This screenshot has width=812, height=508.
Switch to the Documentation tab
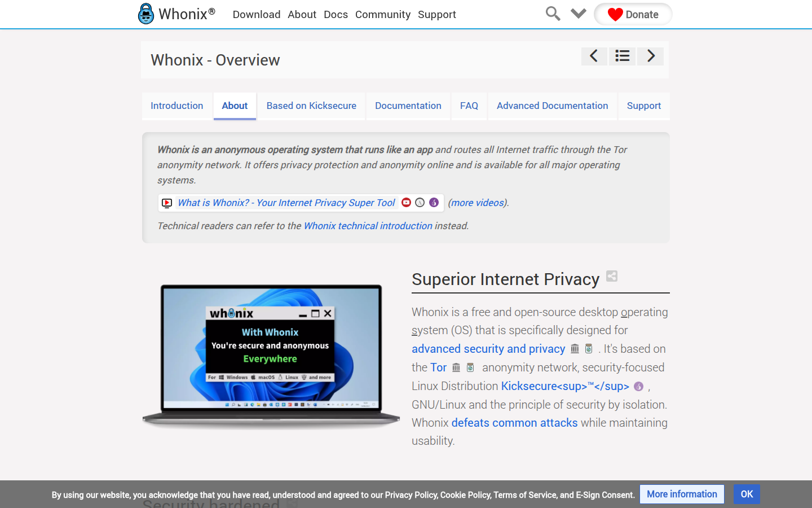[x=408, y=106]
